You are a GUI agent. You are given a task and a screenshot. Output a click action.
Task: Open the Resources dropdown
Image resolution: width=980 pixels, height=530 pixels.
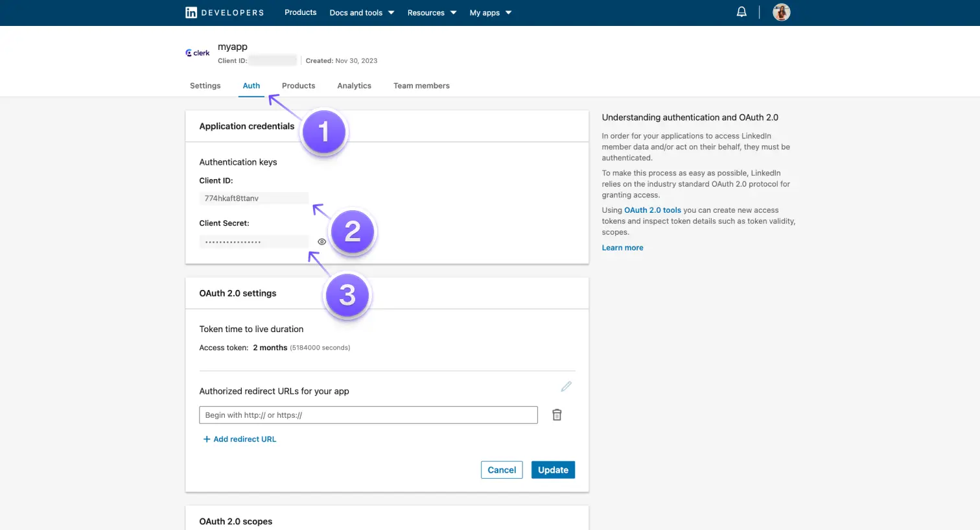click(430, 12)
